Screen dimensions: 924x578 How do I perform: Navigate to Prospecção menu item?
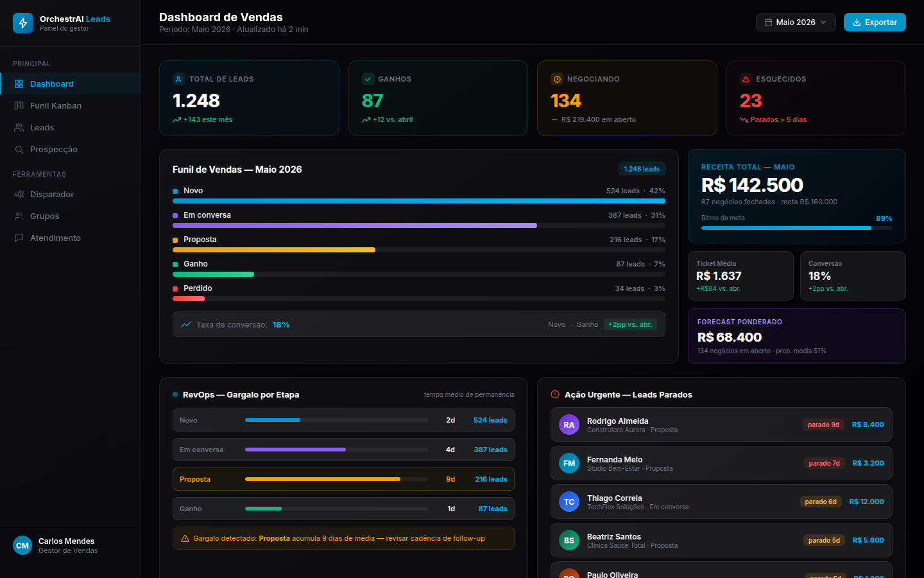pyautogui.click(x=71, y=150)
